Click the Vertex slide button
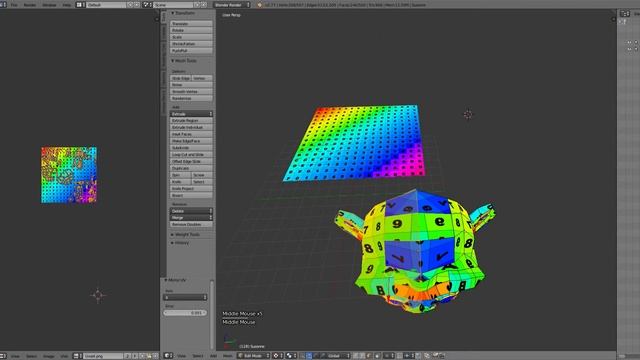640x360 pixels. 202,78
